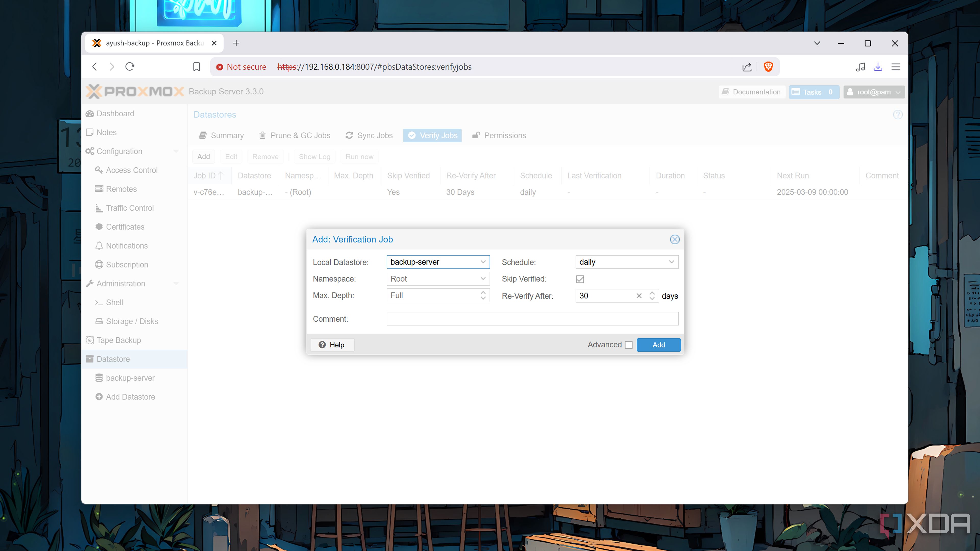Viewport: 980px width, 551px height.
Task: Click the blue Add button in the dialog
Action: [x=658, y=345]
